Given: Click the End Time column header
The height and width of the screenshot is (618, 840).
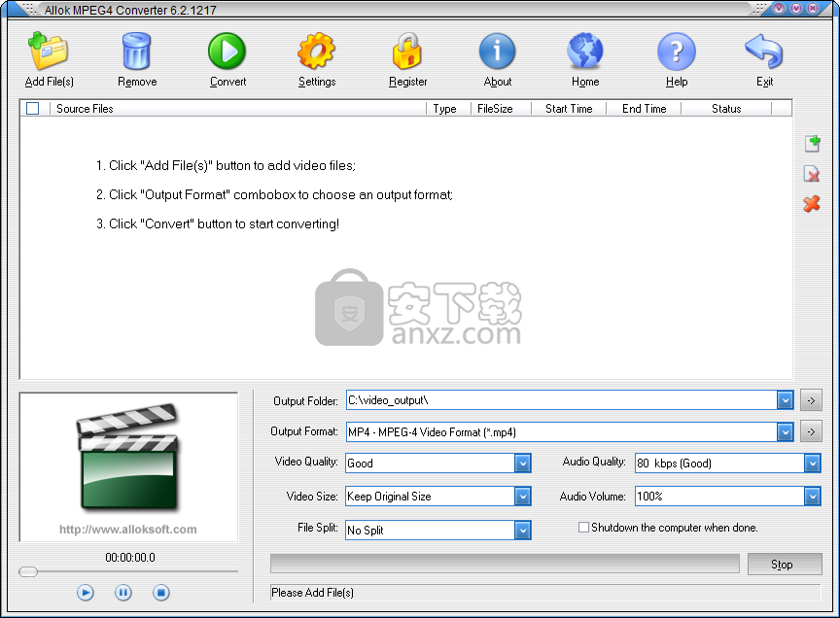Looking at the screenshot, I should coord(644,108).
